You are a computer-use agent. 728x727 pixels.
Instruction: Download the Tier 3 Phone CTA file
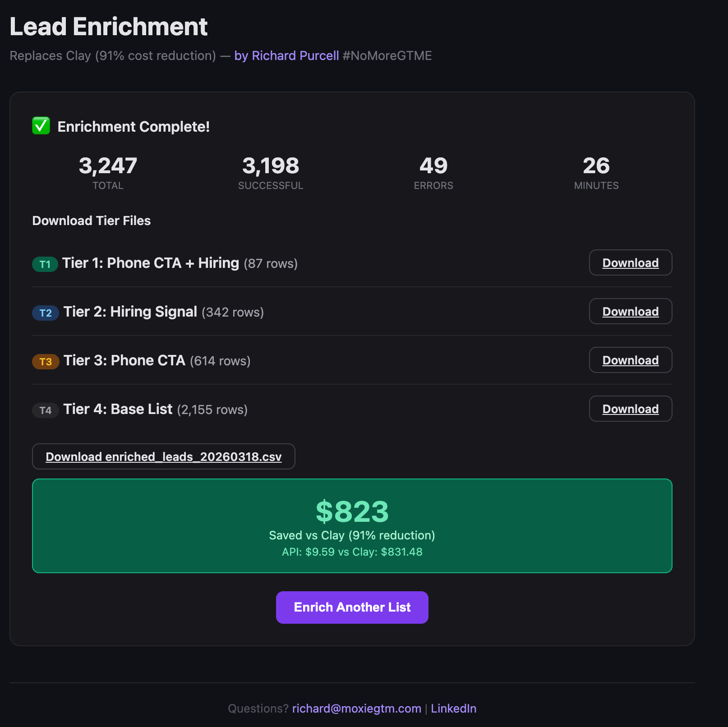coord(631,360)
